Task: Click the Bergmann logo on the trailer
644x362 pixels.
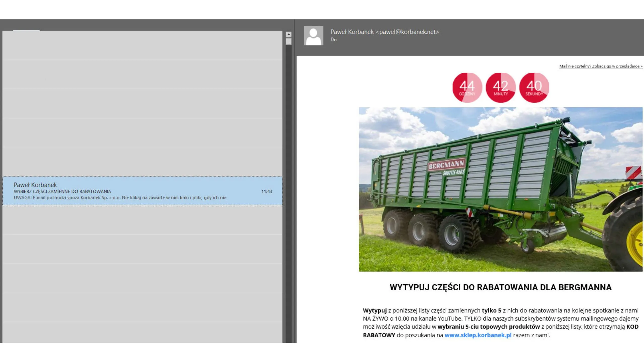Action: [x=447, y=165]
